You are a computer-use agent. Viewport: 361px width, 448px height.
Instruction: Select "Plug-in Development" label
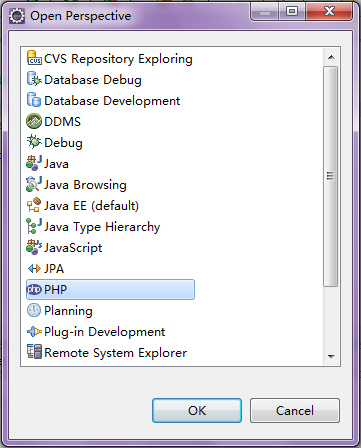[105, 332]
